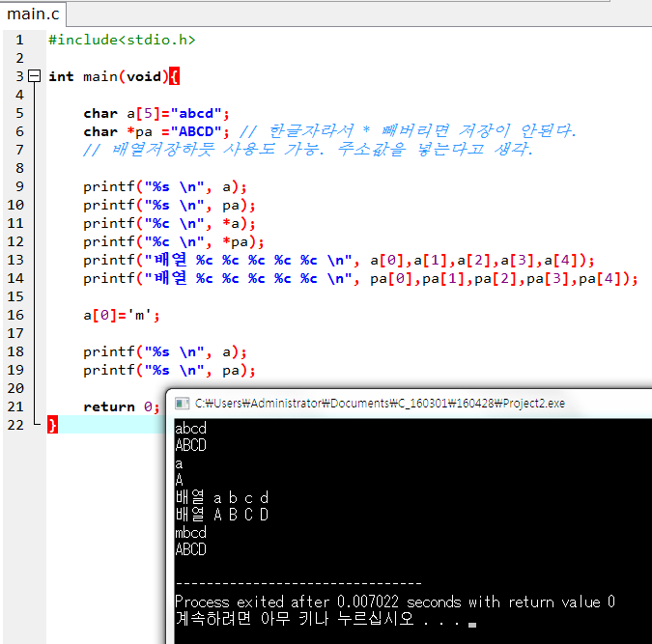Click line number 16 in the gutter

(x=15, y=315)
